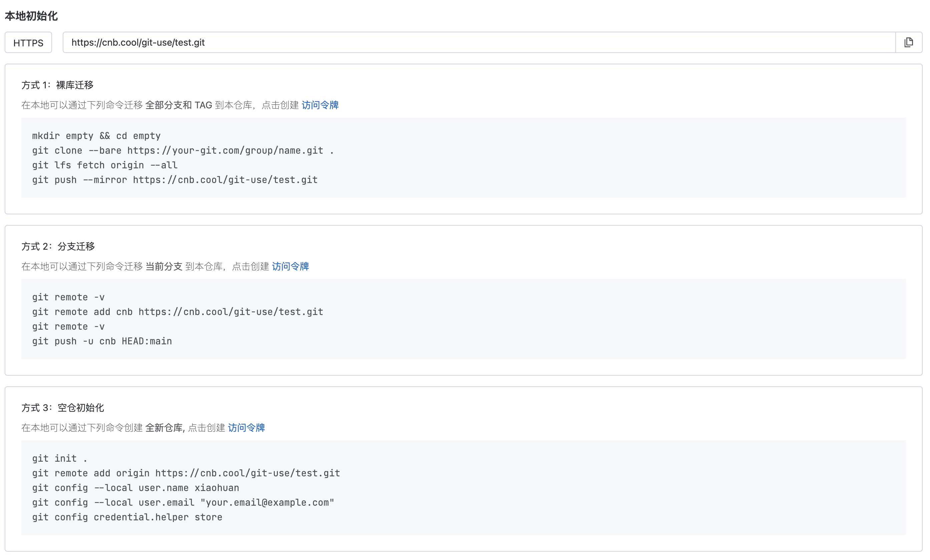Copy the repository URL with the copy icon
This screenshot has height=560, width=930.
[x=909, y=42]
